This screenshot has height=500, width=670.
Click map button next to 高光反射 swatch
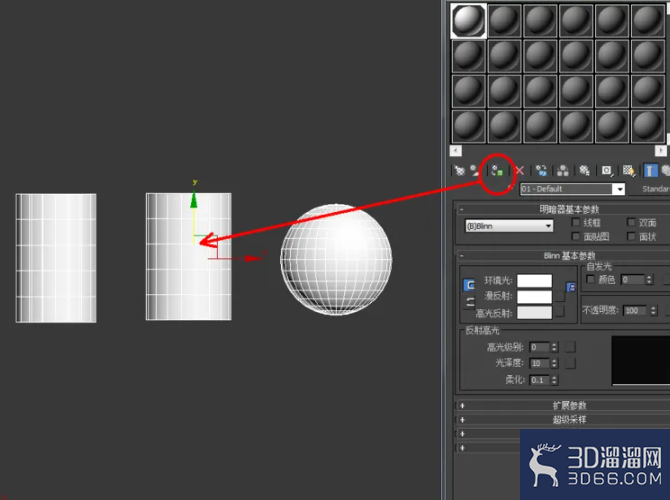560,312
